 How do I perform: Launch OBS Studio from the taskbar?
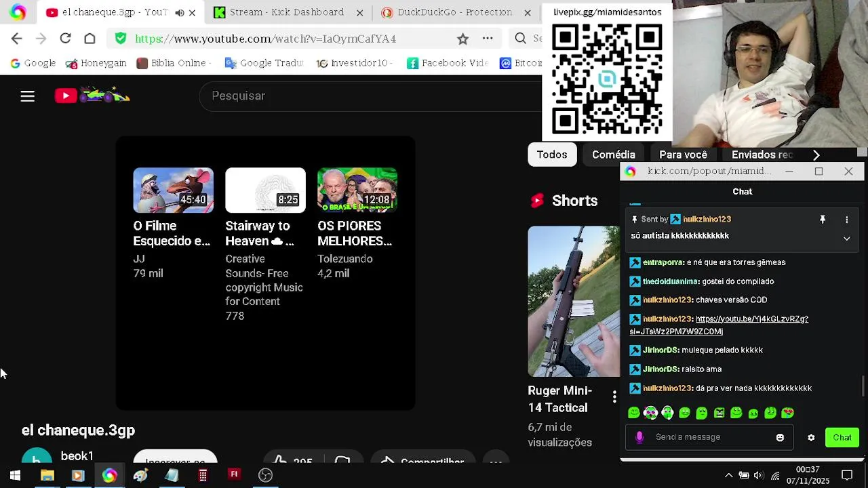[x=265, y=476]
